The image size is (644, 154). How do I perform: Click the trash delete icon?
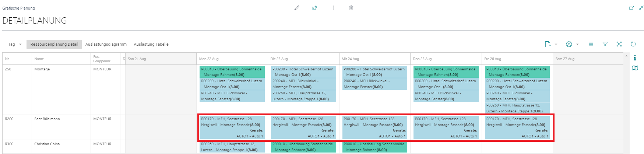tap(351, 8)
